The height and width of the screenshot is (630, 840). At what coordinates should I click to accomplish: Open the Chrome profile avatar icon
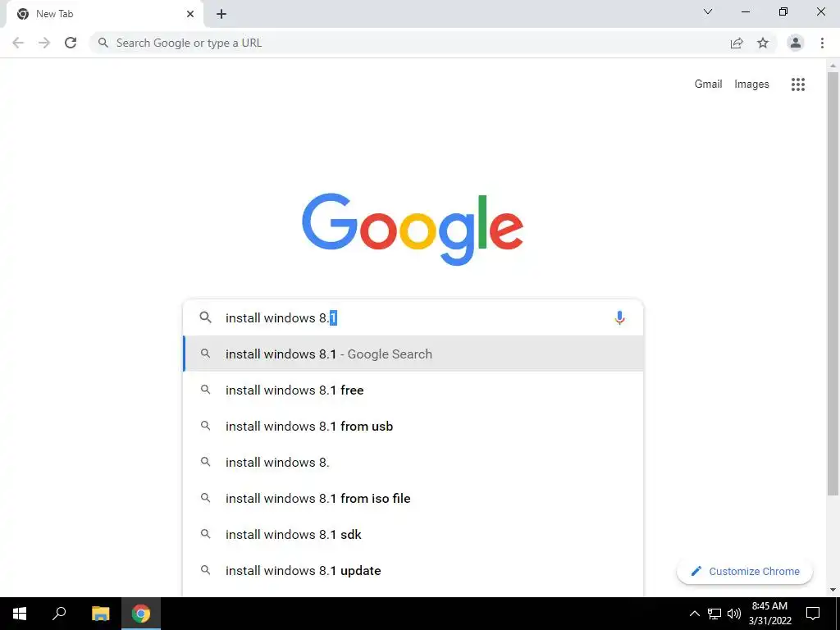[x=795, y=43]
